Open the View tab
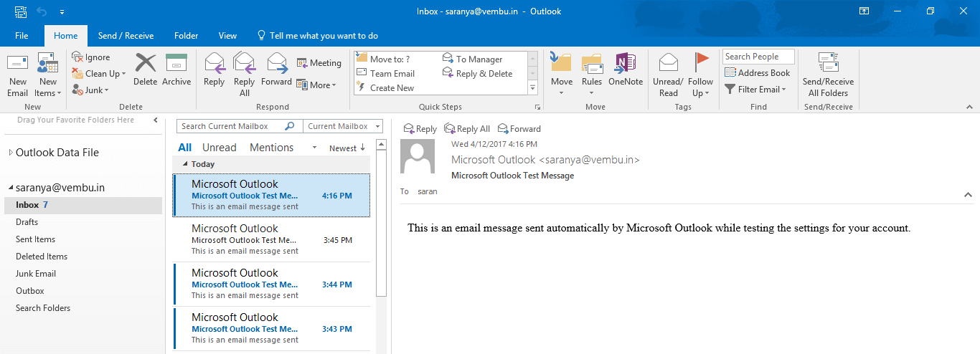The height and width of the screenshot is (354, 980). point(227,36)
